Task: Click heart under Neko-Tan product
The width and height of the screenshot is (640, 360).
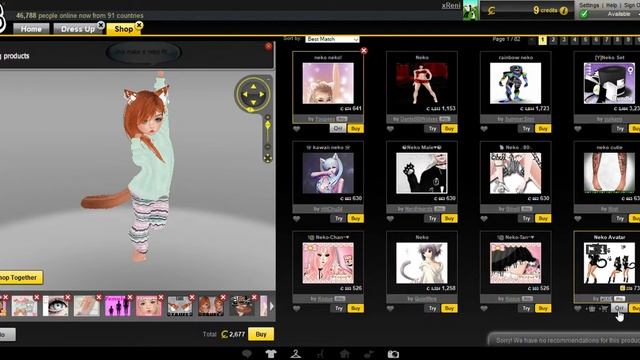Action: pos(484,309)
